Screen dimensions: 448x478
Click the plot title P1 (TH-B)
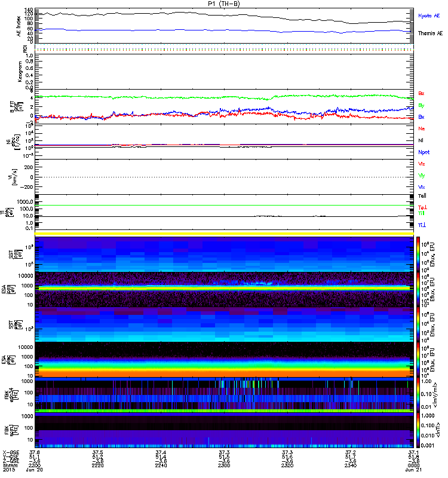(x=223, y=4)
